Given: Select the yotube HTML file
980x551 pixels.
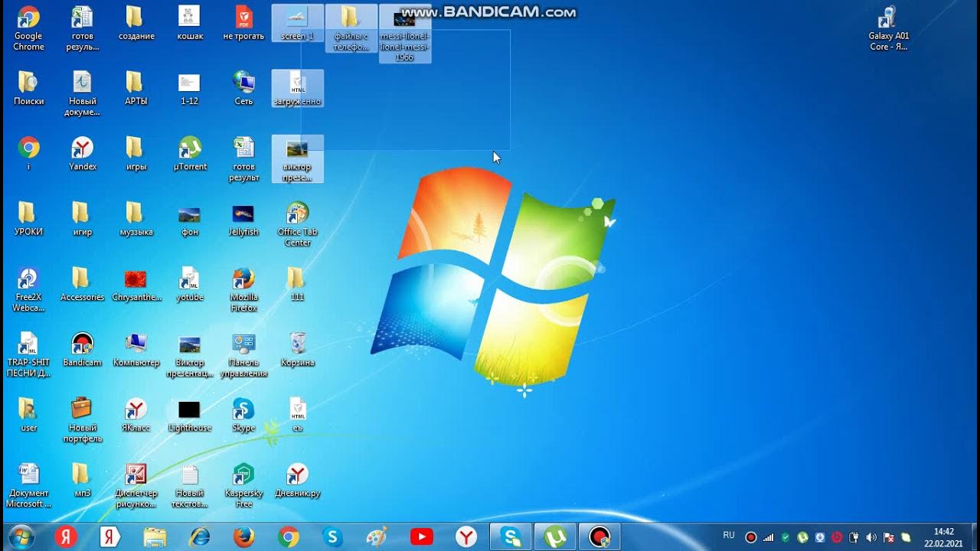Looking at the screenshot, I should pos(190,284).
